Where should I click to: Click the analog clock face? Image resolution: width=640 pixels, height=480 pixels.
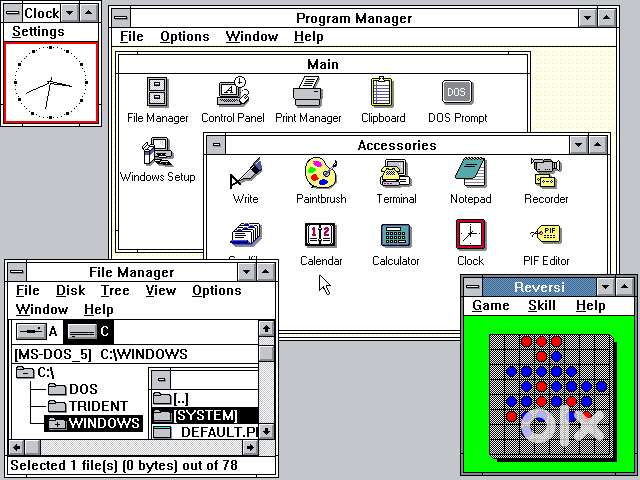pyautogui.click(x=51, y=82)
